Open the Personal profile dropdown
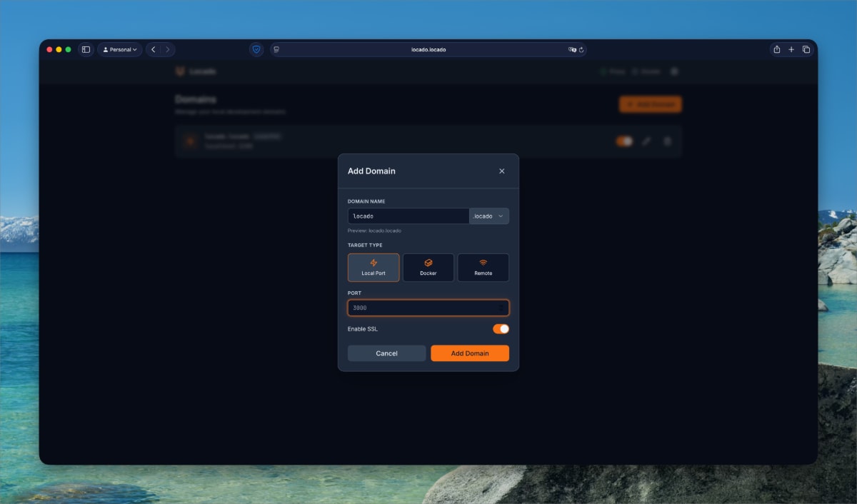This screenshot has height=504, width=857. (119, 49)
